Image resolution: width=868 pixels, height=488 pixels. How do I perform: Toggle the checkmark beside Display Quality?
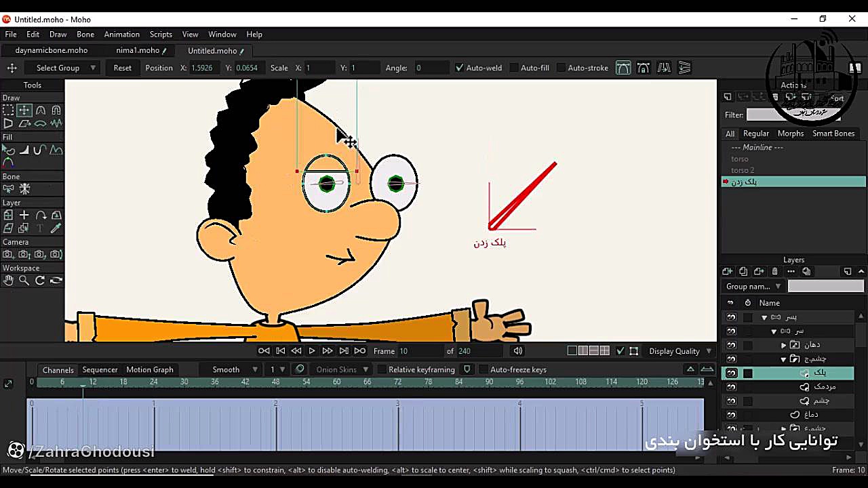point(620,351)
